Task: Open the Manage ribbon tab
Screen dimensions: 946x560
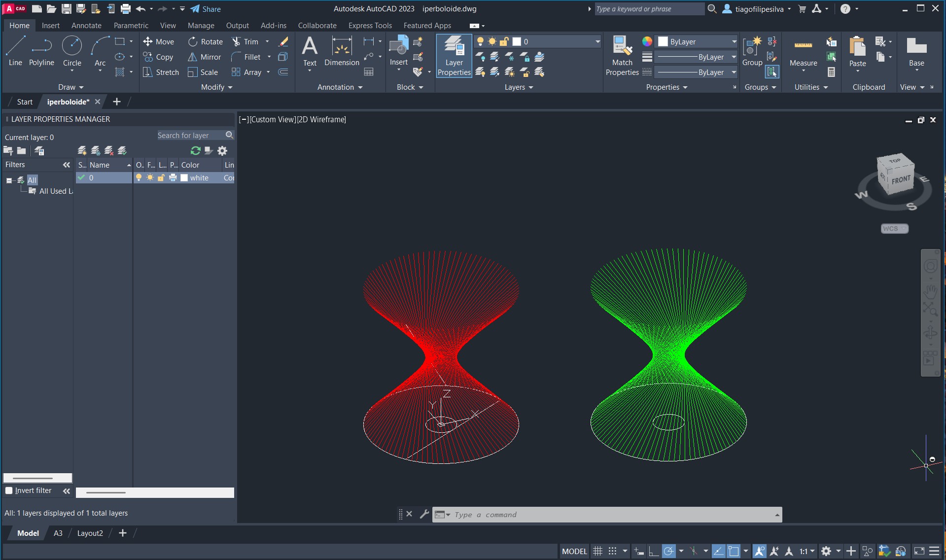Action: (x=201, y=26)
